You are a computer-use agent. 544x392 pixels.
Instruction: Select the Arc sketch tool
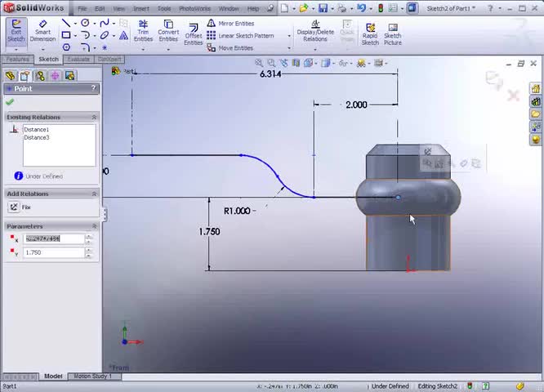[x=85, y=35]
